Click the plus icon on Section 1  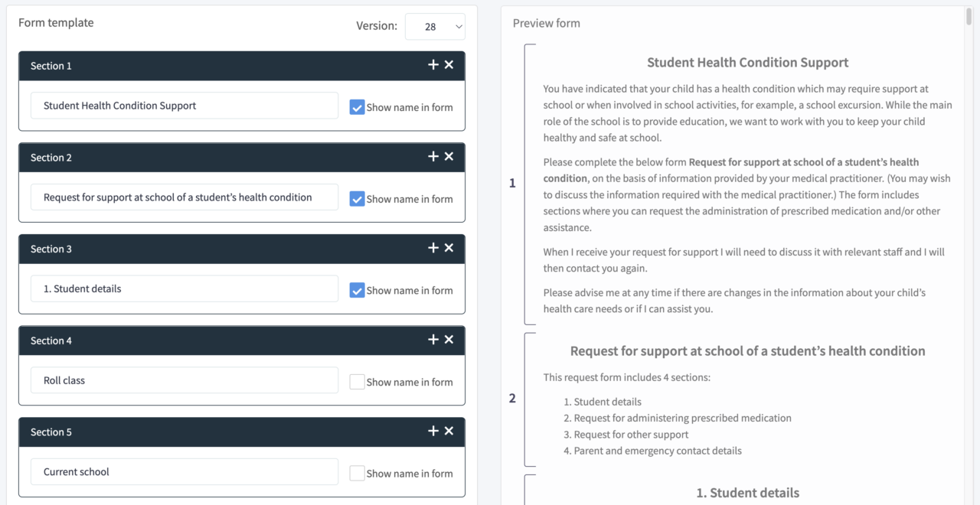tap(433, 65)
